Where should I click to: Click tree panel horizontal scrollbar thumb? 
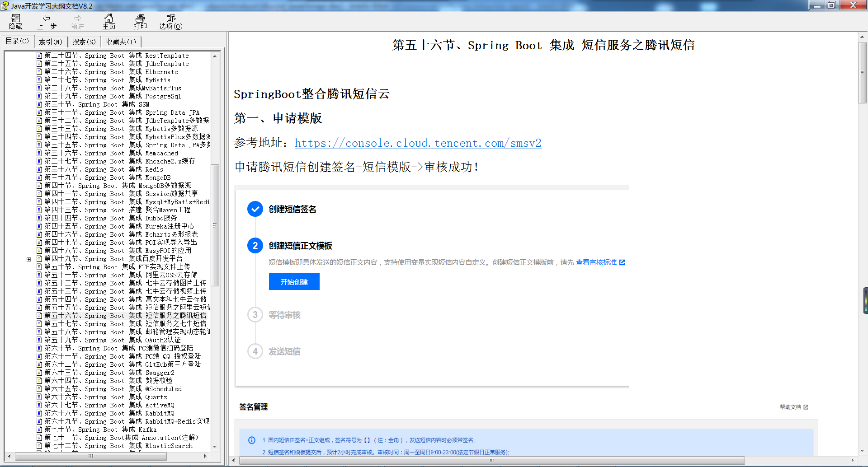91,456
